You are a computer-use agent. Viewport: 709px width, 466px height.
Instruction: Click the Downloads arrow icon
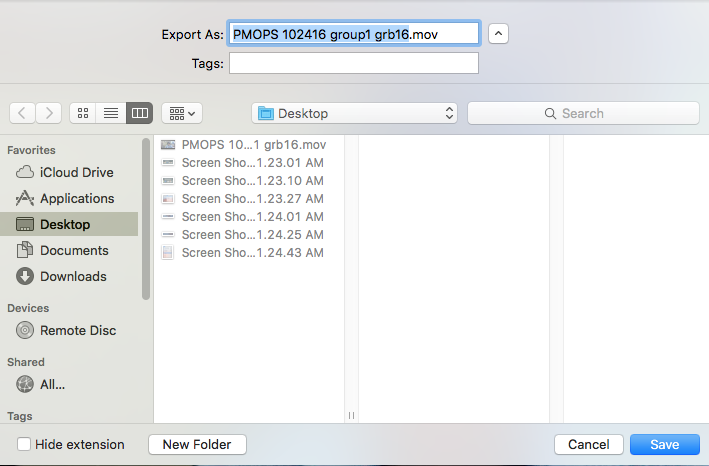click(x=25, y=276)
